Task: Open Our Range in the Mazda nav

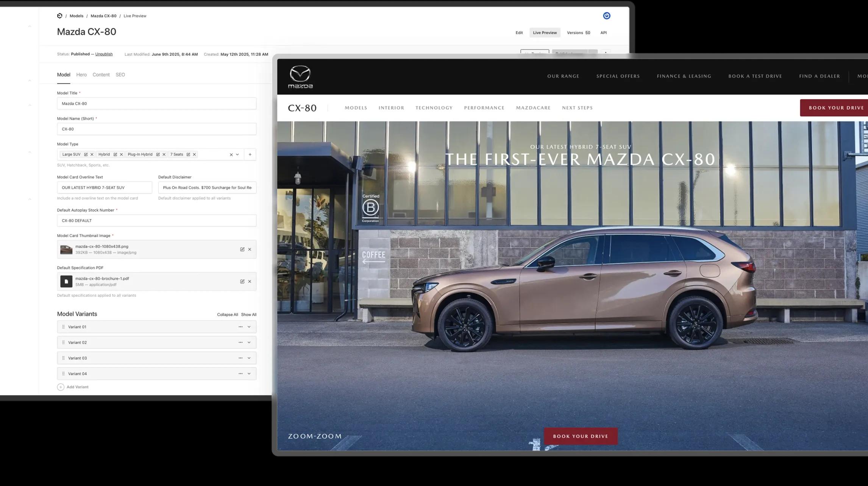Action: coord(563,76)
